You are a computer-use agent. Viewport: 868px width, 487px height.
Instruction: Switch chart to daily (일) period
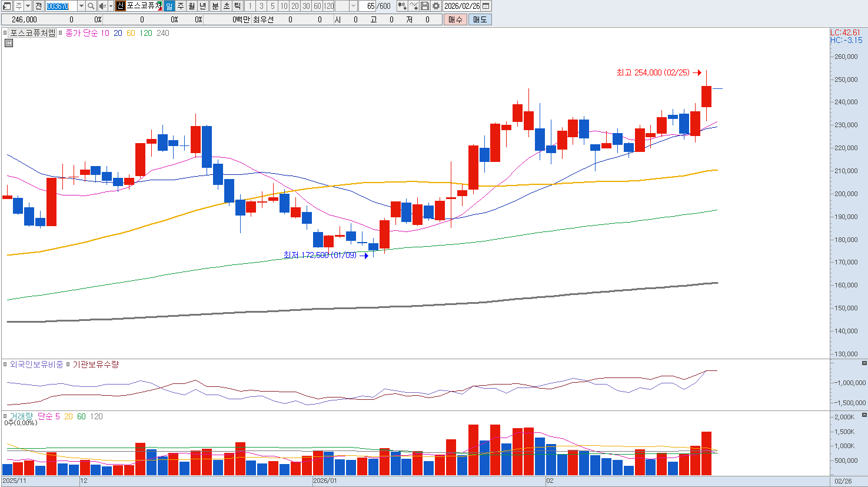[x=169, y=6]
